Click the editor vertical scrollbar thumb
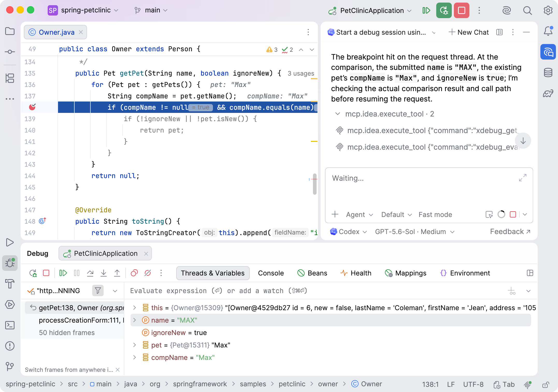This screenshot has width=558, height=392. (x=315, y=184)
